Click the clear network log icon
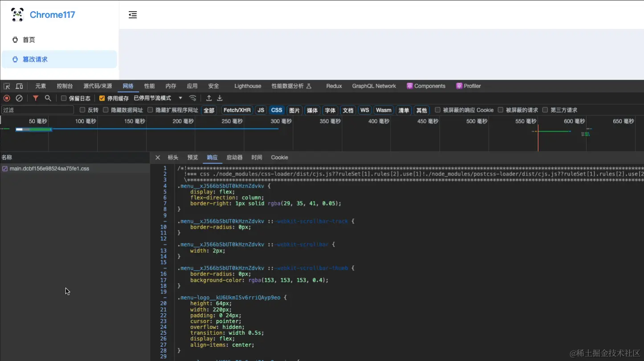This screenshot has height=361, width=644. tap(19, 98)
